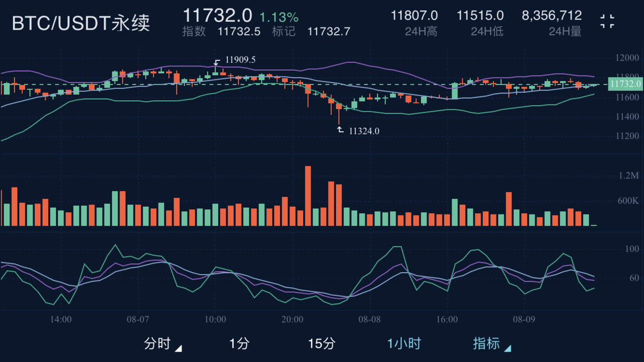Select the 指数 index price 11732.5
The image size is (644, 362).
(x=239, y=32)
